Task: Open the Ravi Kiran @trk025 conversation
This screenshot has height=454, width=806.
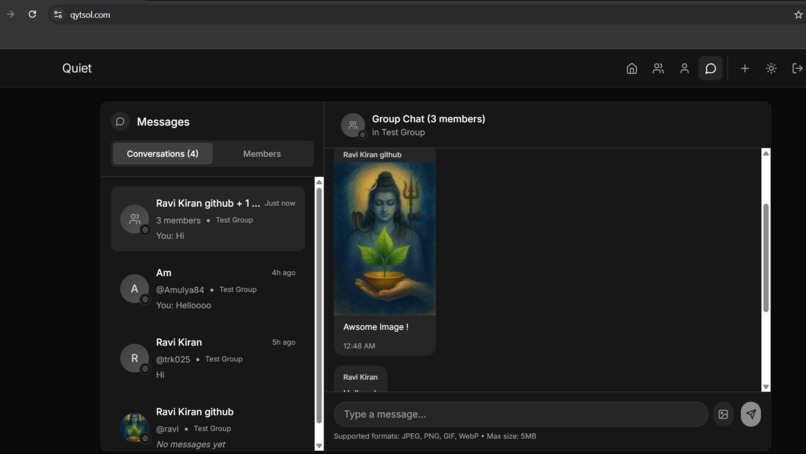Action: [208, 358]
